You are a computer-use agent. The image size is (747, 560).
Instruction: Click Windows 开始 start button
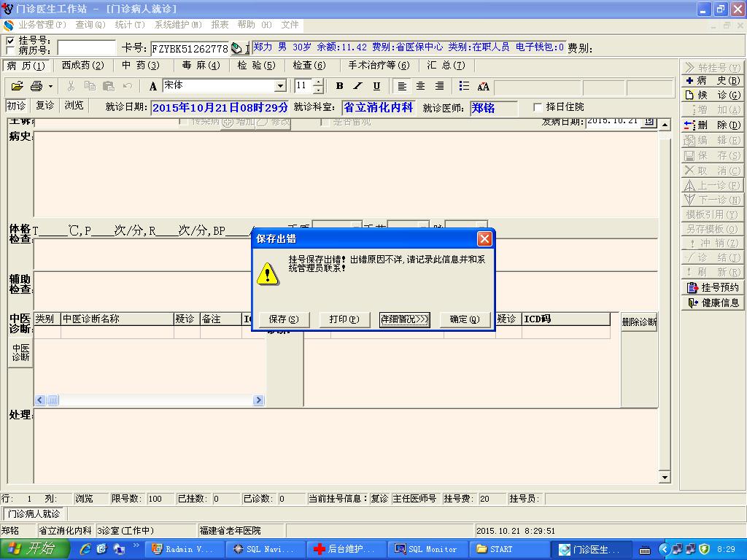[x=35, y=549]
